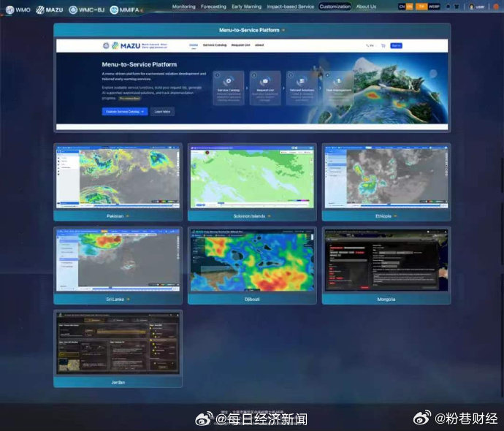
Task: Click the Jordan label
Action: pyautogui.click(x=118, y=383)
